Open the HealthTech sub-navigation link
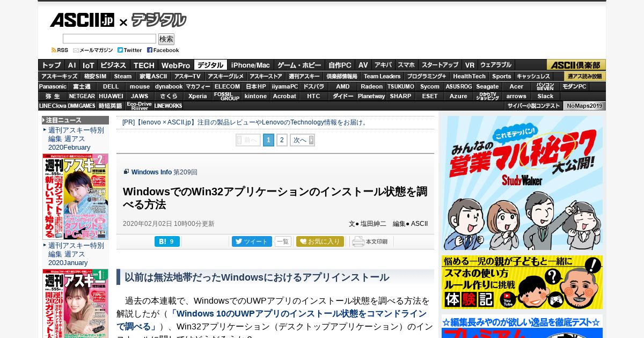 (469, 76)
